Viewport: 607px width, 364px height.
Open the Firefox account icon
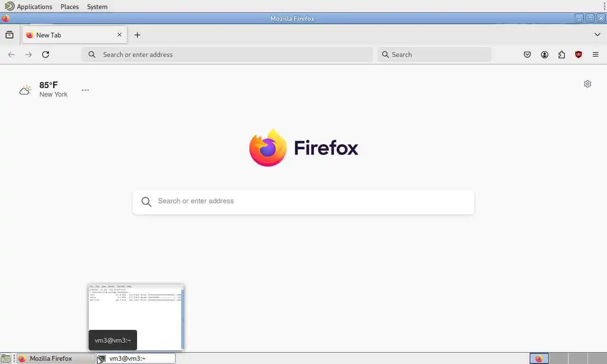coord(544,55)
